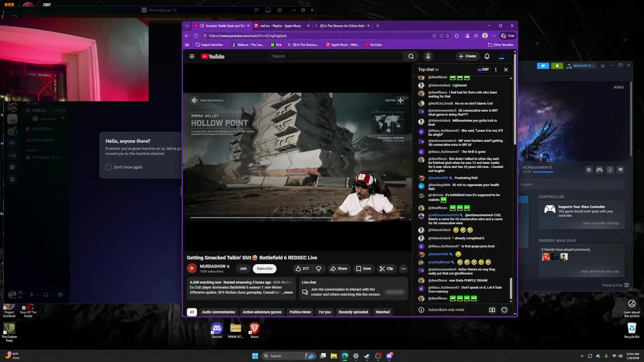Click the favorites star in address bar
644x362 pixels.
(442, 36)
